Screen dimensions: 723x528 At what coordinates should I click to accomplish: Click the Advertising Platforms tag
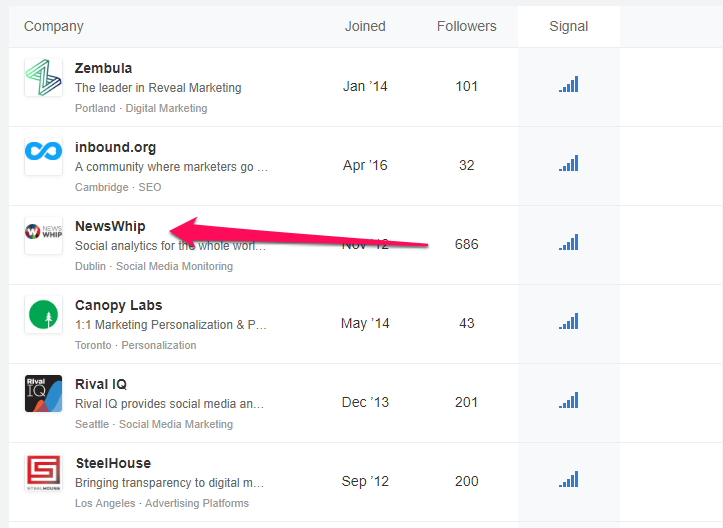tap(197, 503)
